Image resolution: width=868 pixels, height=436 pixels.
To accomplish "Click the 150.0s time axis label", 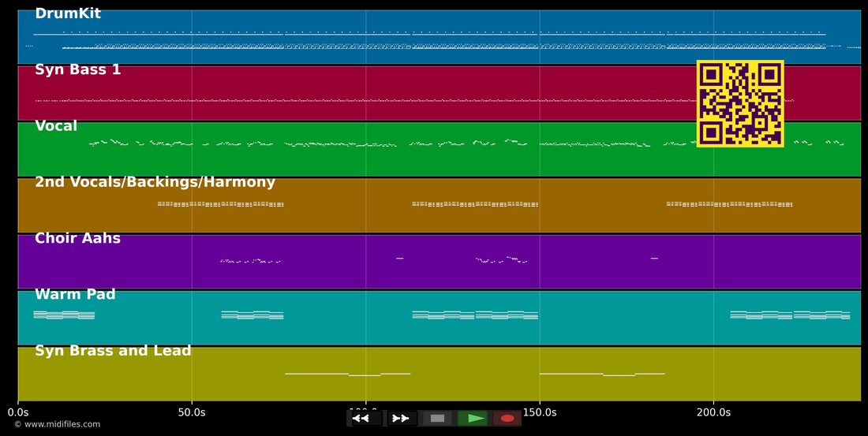I will [540, 412].
